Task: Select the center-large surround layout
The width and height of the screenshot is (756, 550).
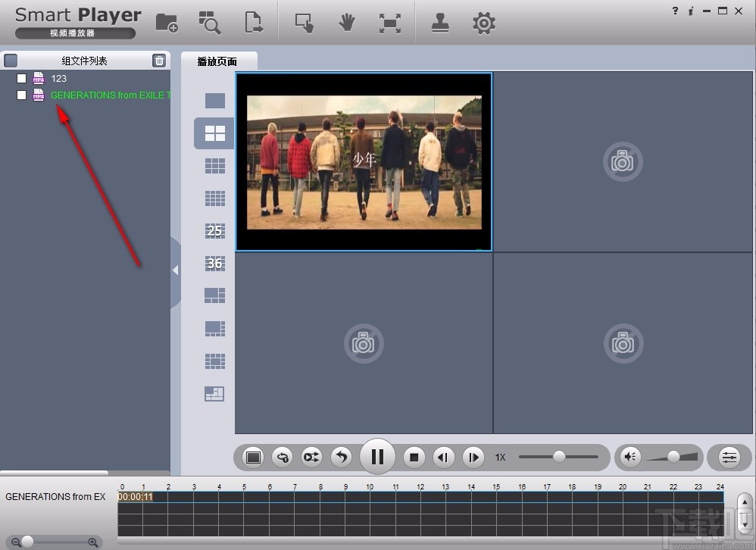Action: coord(215,361)
